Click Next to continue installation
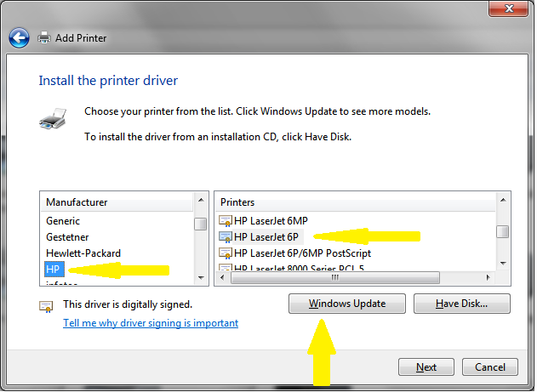This screenshot has height=392, width=537. click(426, 367)
